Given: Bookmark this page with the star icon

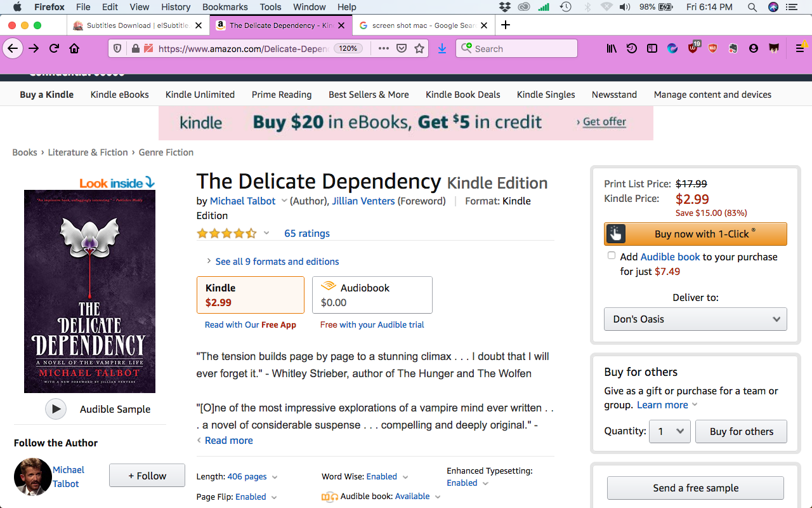Looking at the screenshot, I should click(x=419, y=48).
